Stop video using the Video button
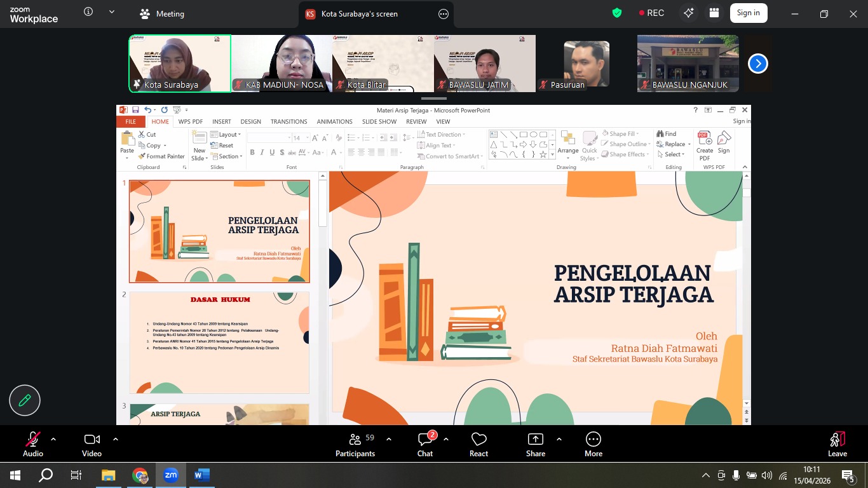 click(92, 443)
